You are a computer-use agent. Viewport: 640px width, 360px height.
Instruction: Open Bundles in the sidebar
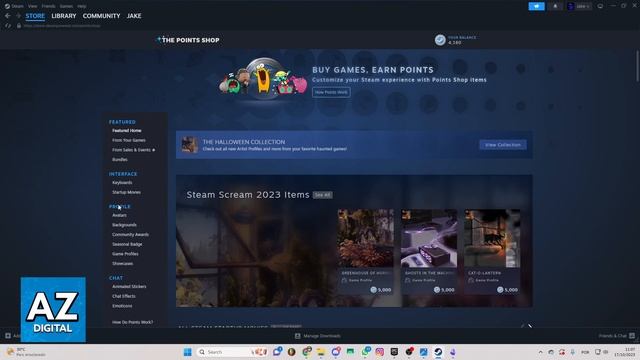click(x=120, y=160)
